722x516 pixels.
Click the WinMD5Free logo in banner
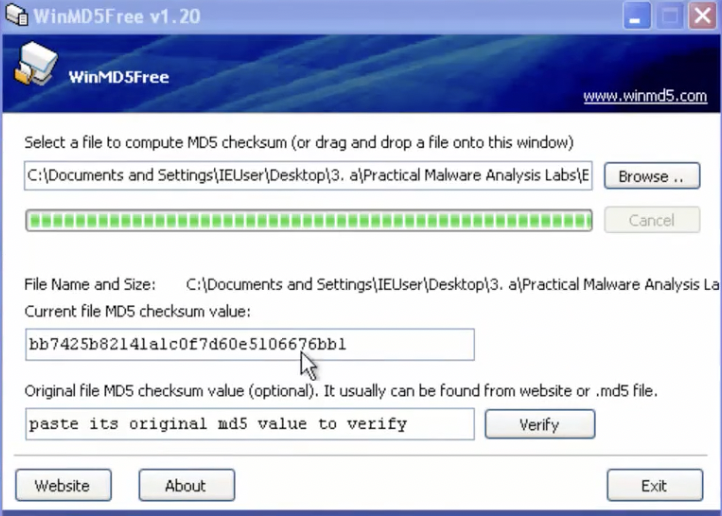(x=36, y=64)
